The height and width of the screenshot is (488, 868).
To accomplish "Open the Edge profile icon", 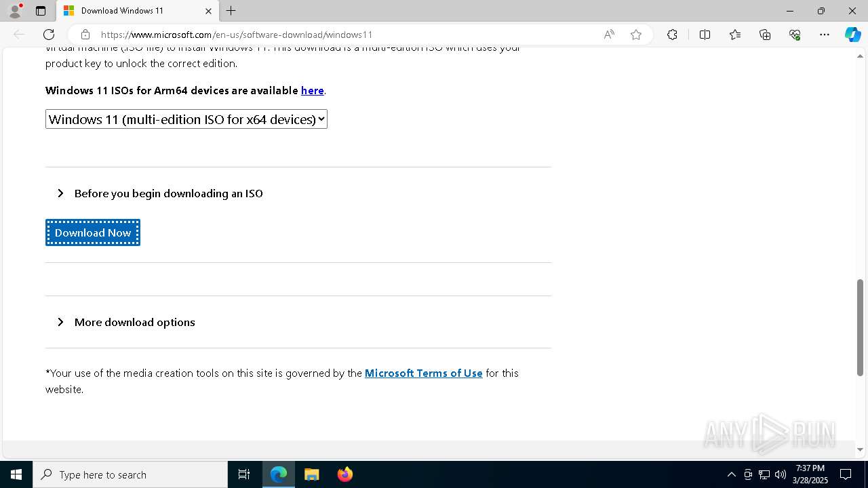I will pyautogui.click(x=15, y=11).
